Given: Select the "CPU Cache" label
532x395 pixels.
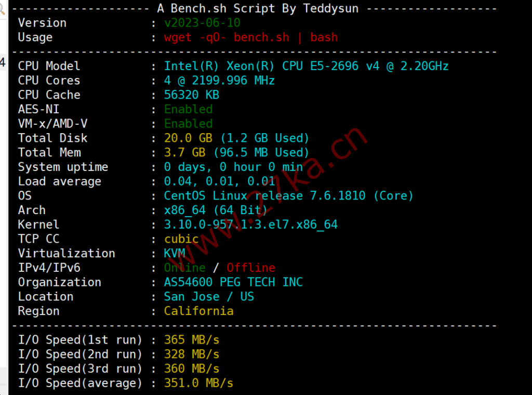Looking at the screenshot, I should tap(49, 95).
